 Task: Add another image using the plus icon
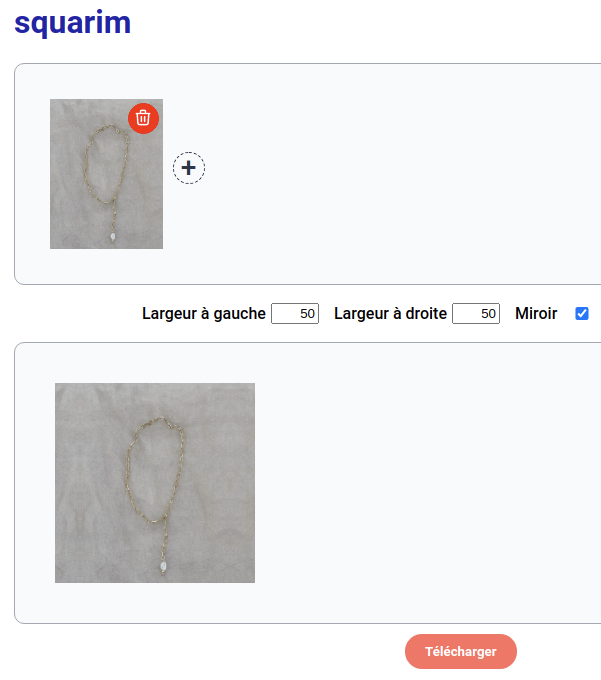(x=189, y=168)
